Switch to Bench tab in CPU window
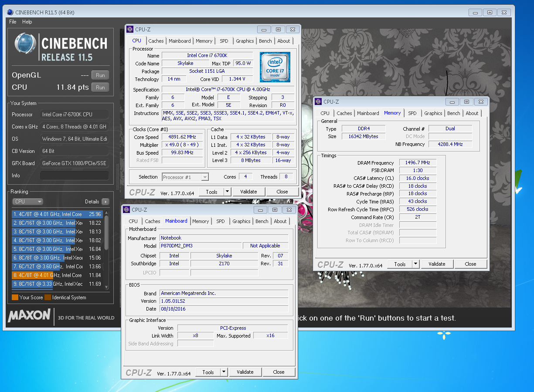534x392 pixels. click(x=265, y=41)
